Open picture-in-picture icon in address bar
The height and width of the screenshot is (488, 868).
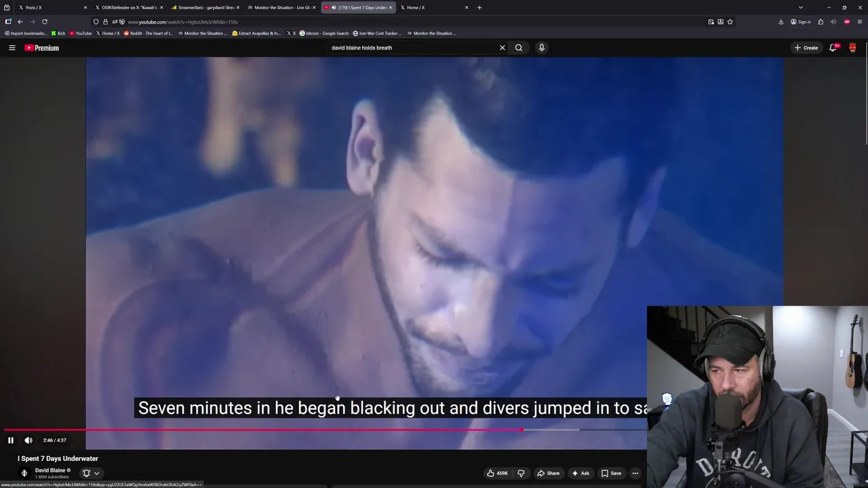pos(711,22)
